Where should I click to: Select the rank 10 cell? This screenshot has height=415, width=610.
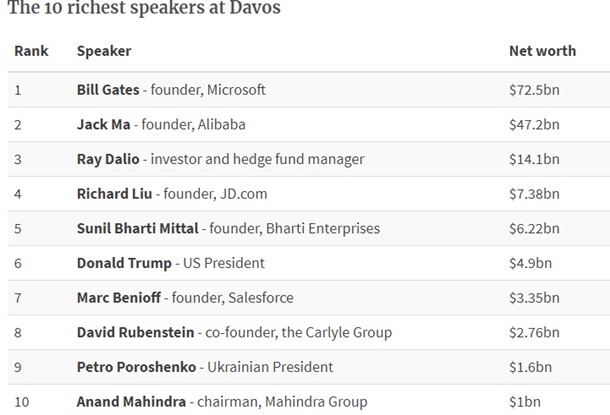(21, 402)
